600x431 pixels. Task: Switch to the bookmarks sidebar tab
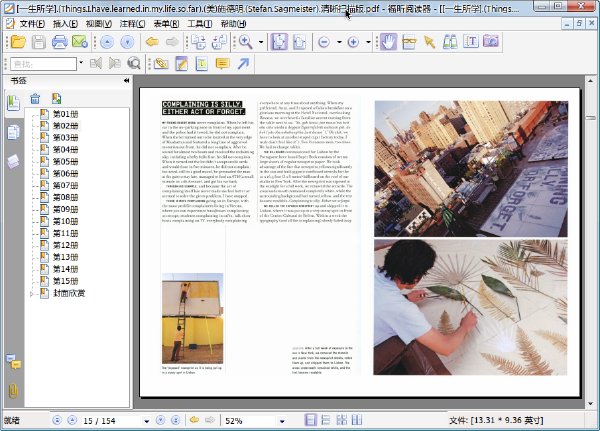13,103
